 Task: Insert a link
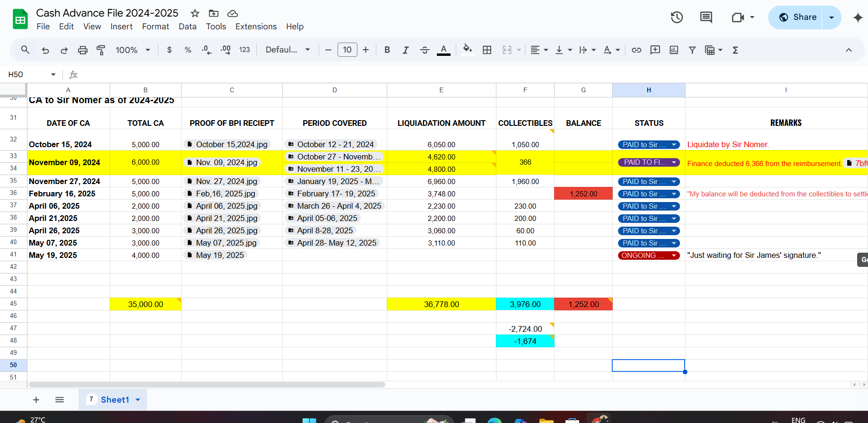point(636,50)
